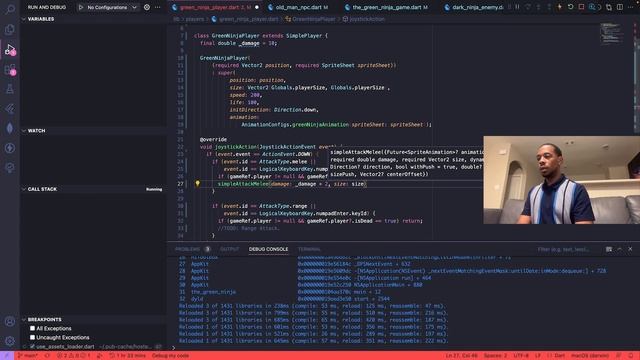Open the Problems panel tab
Image resolution: width=640 pixels, height=360 pixels.
(x=192, y=249)
